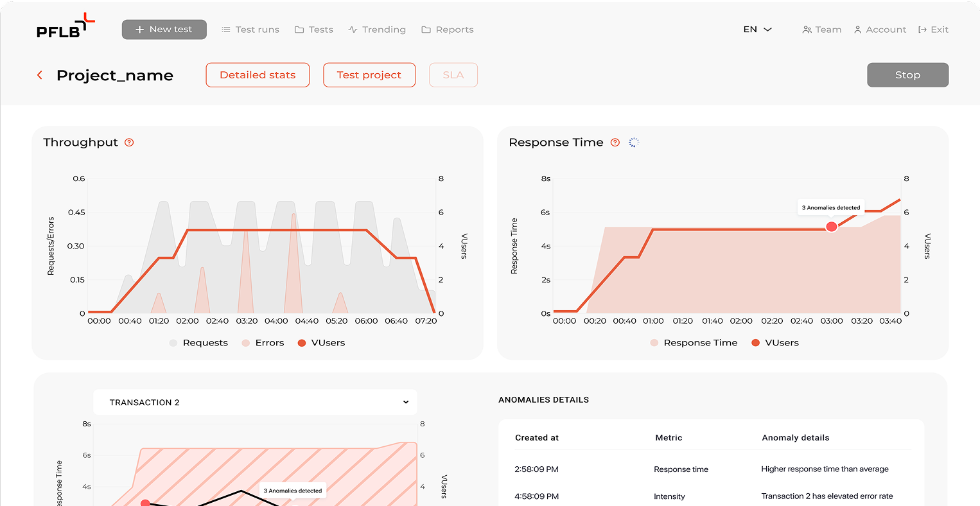This screenshot has height=506, width=980.
Task: Click the Throughput help question-mark icon
Action: (x=129, y=143)
